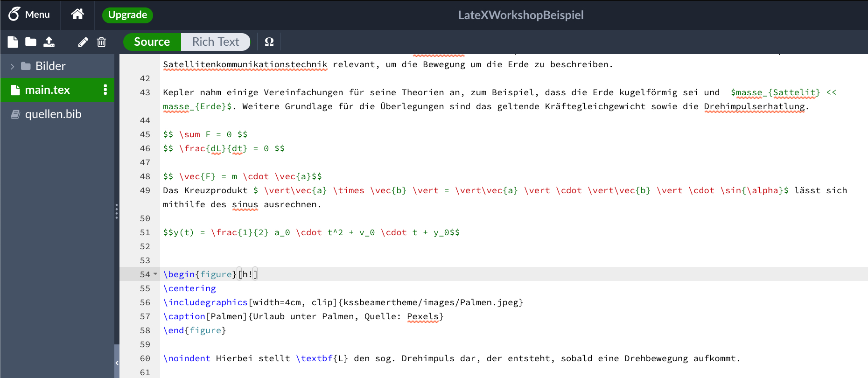
Task: Click project title LateXWorkshopBeispiel
Action: [520, 15]
